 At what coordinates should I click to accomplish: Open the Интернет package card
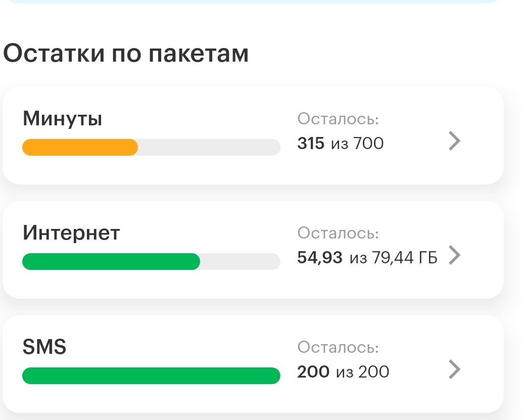(x=253, y=250)
